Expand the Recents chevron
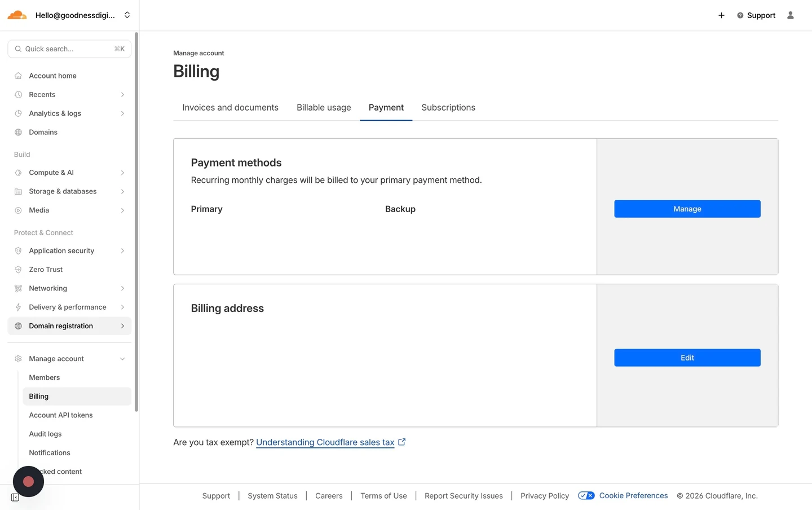Image resolution: width=812 pixels, height=510 pixels. (122, 95)
